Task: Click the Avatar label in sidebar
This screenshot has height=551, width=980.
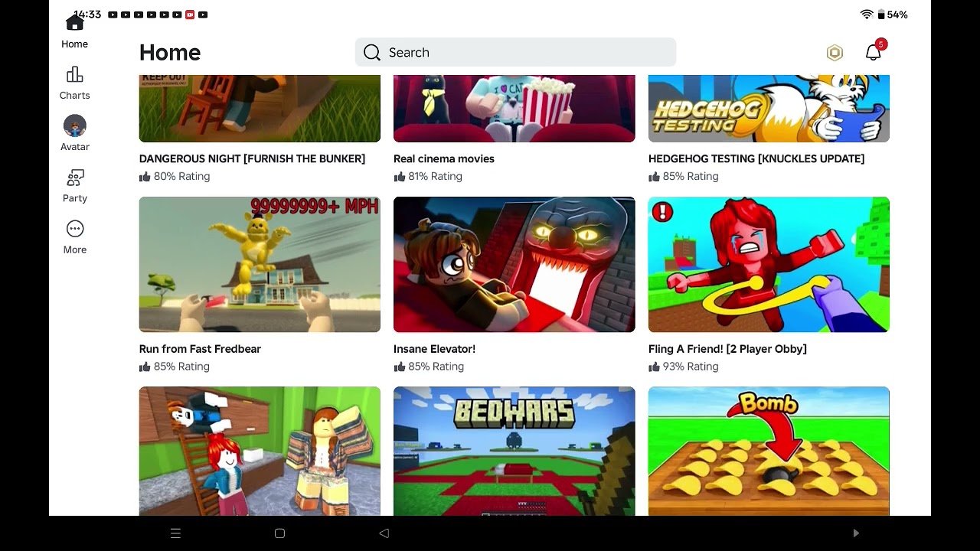Action: tap(75, 147)
